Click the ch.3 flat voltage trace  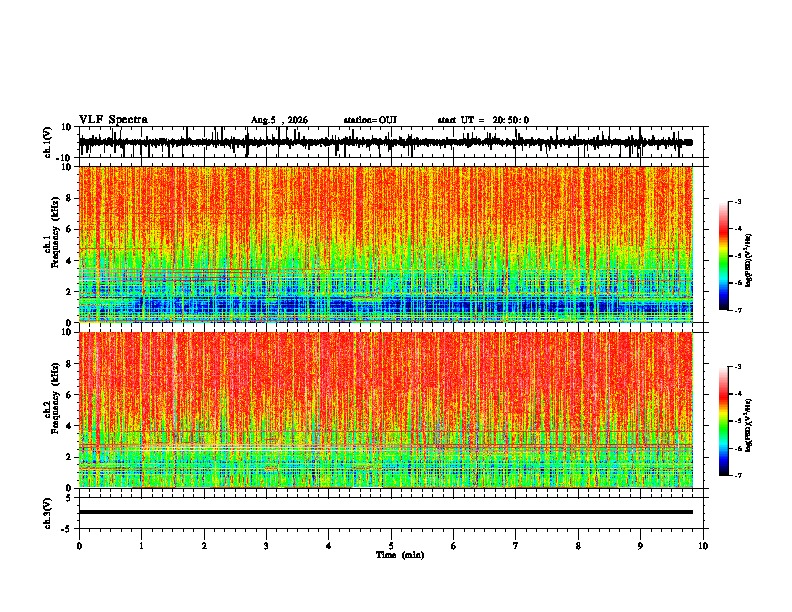click(x=385, y=512)
